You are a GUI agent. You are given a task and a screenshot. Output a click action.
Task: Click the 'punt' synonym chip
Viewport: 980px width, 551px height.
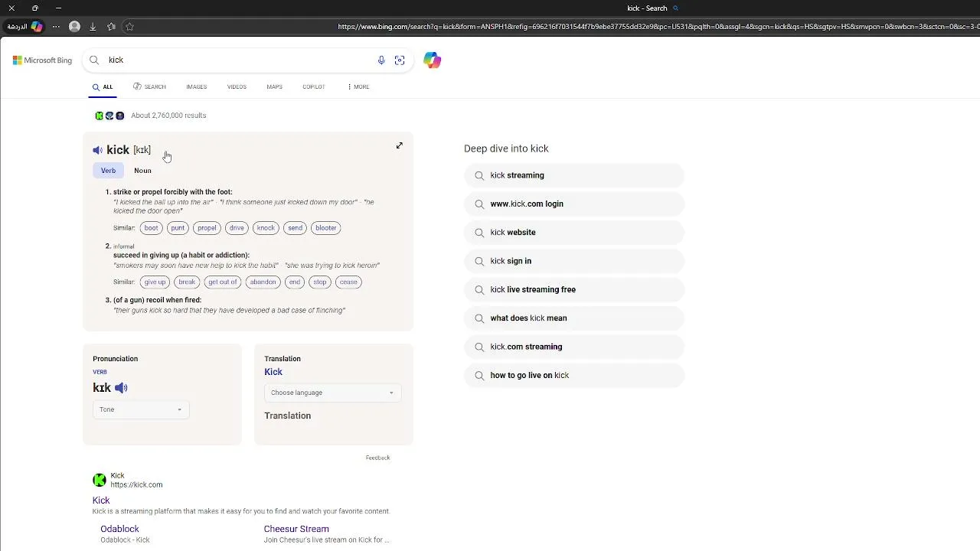click(178, 228)
